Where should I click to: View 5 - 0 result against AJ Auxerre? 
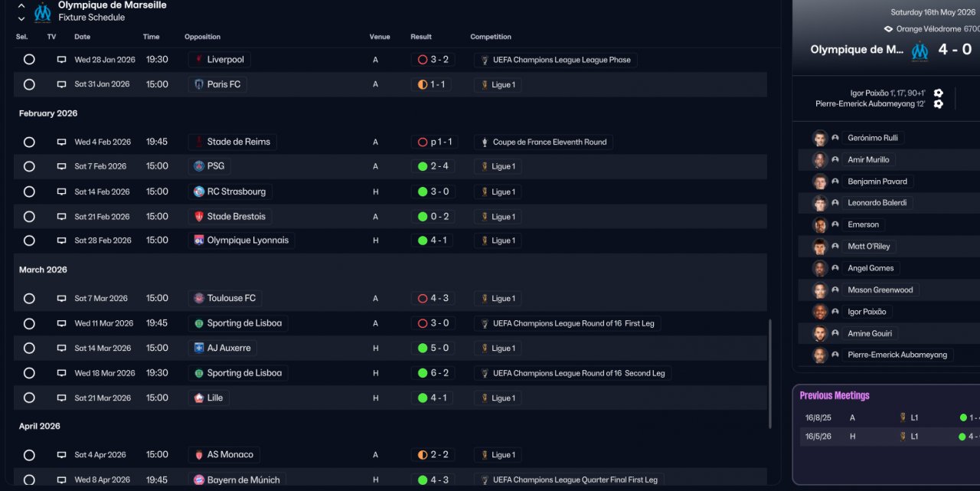[433, 348]
